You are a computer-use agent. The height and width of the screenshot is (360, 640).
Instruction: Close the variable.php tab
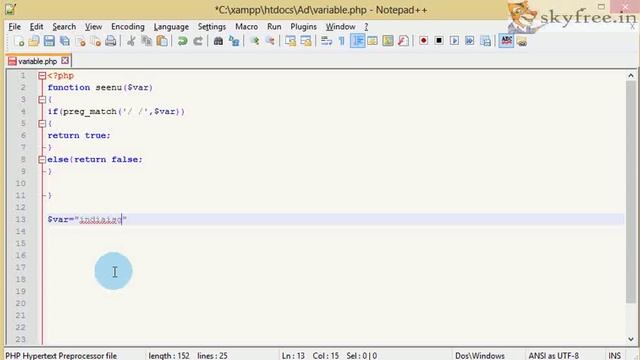[65, 61]
